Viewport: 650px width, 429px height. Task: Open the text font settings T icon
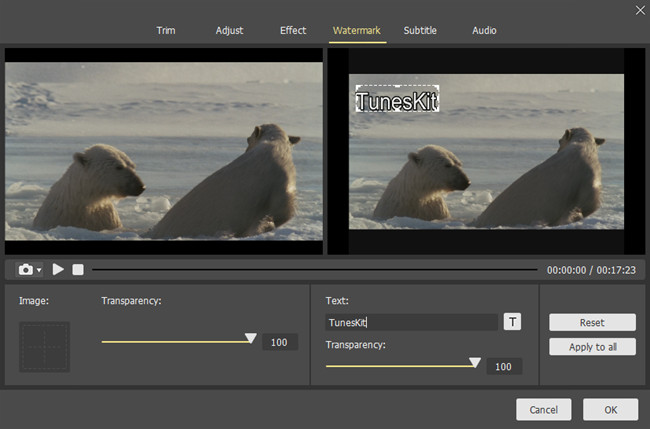click(512, 322)
